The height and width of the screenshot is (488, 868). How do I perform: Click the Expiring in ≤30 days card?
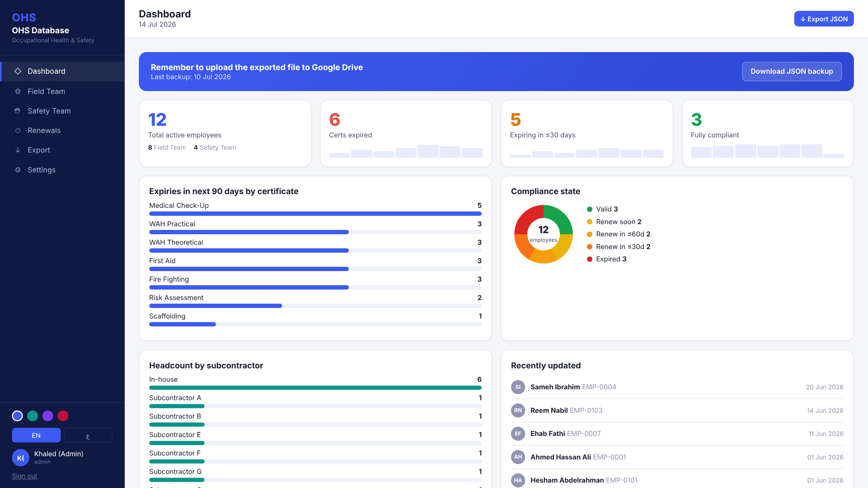(x=587, y=133)
